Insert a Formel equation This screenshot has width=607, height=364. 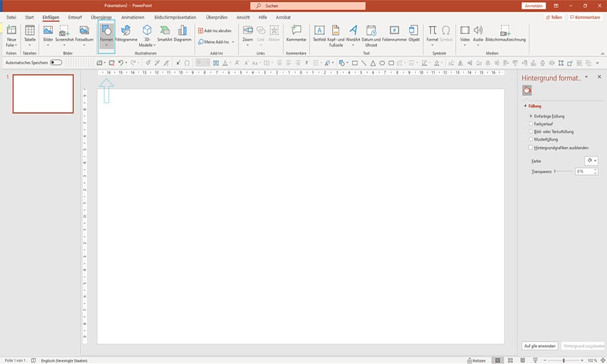pos(432,36)
